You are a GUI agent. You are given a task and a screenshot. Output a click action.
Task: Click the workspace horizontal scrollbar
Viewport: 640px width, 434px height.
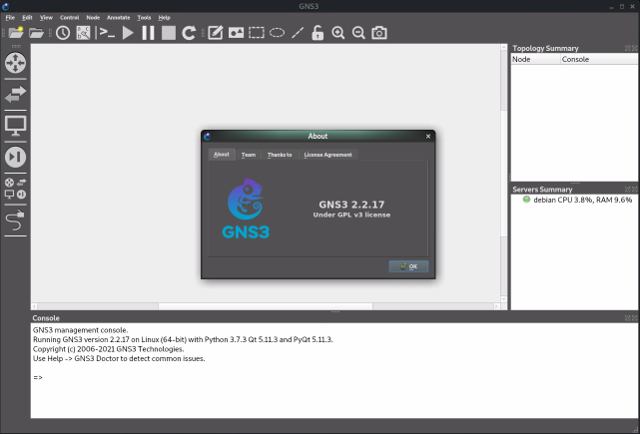(265, 306)
